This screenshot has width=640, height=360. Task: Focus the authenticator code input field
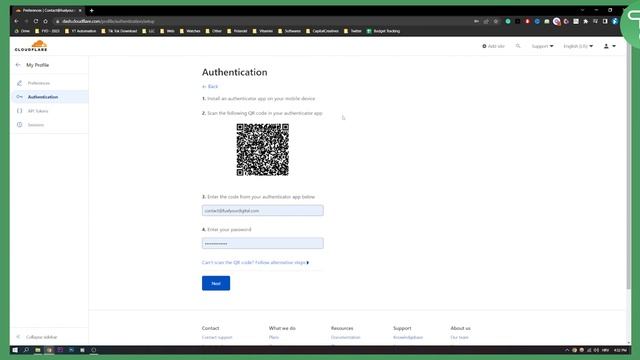point(262,211)
